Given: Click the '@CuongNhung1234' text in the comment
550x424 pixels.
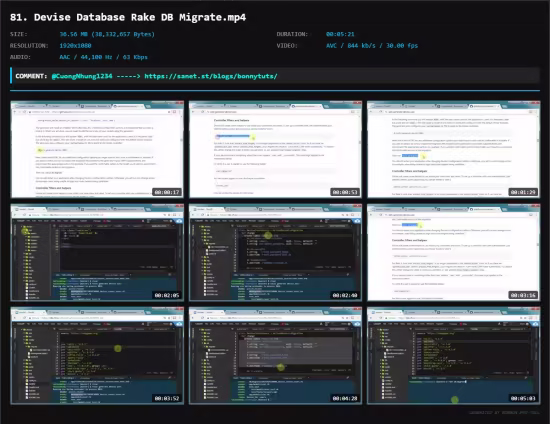Looking at the screenshot, I should click(82, 76).
